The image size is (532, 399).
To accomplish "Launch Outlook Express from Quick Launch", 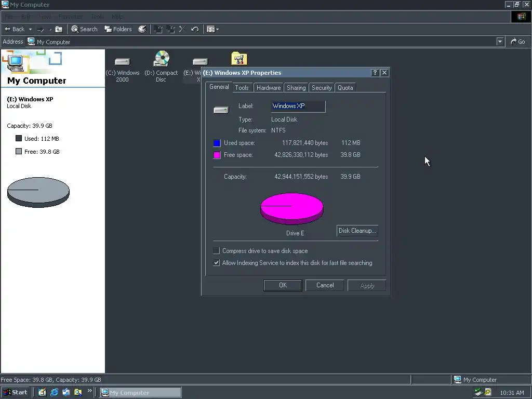I will (x=66, y=393).
